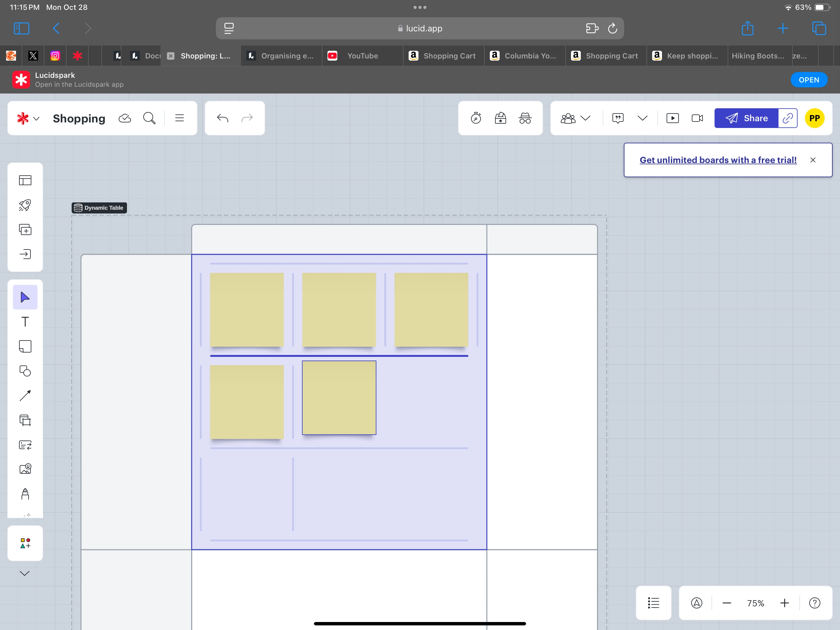The width and height of the screenshot is (840, 630).
Task: Open search with magnifier icon
Action: tap(149, 118)
